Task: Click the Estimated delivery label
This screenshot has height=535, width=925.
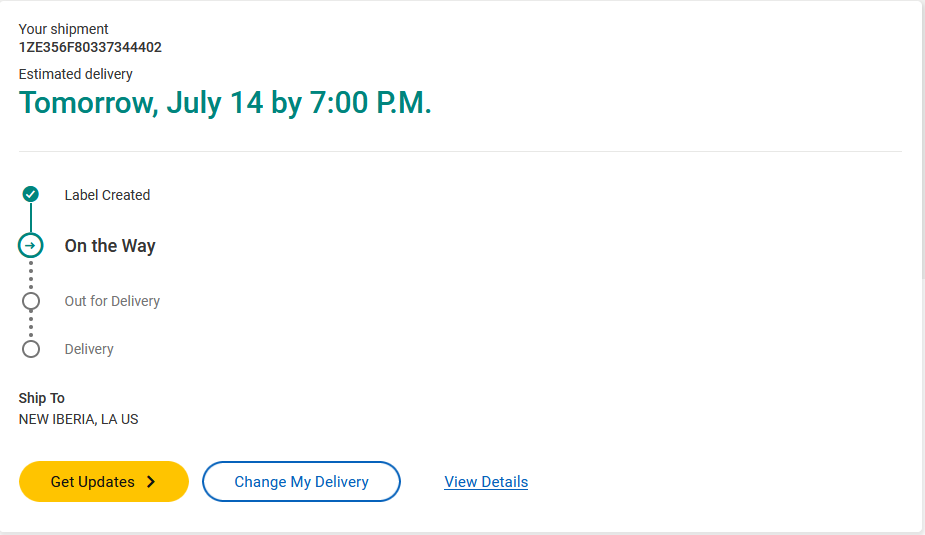Action: pyautogui.click(x=76, y=74)
